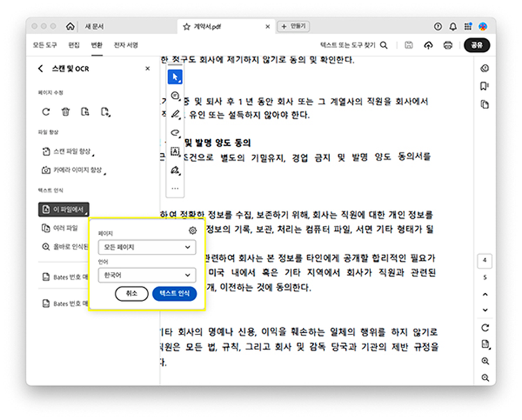Select 여러 파일 for text recognition
Viewport: 522px width, 420px height.
pyautogui.click(x=60, y=228)
